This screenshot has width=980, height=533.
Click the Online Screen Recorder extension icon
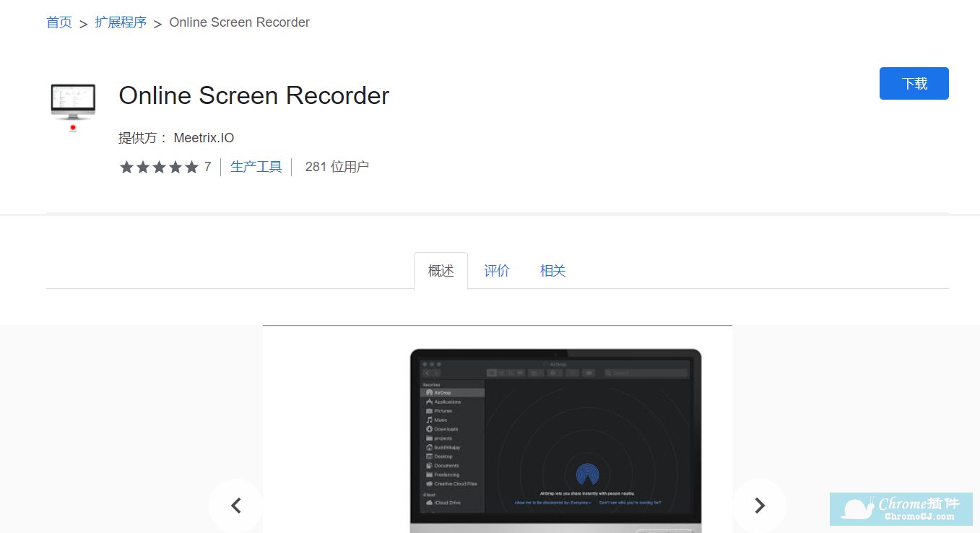[x=73, y=108]
